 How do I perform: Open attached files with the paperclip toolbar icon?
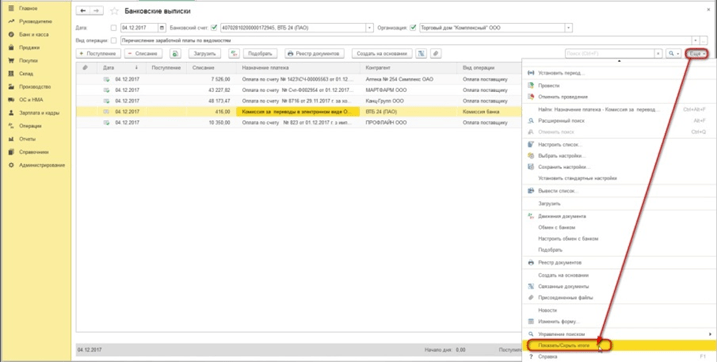coord(436,53)
